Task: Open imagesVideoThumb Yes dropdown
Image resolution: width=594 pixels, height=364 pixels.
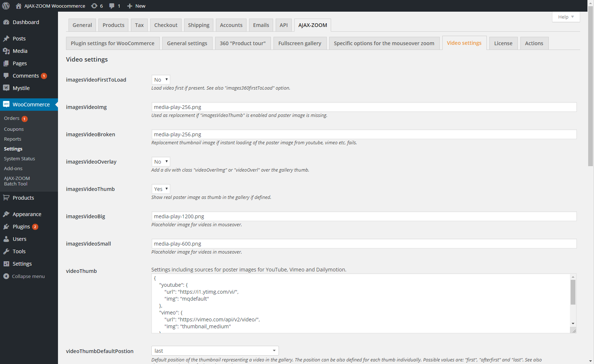Action: pos(161,189)
